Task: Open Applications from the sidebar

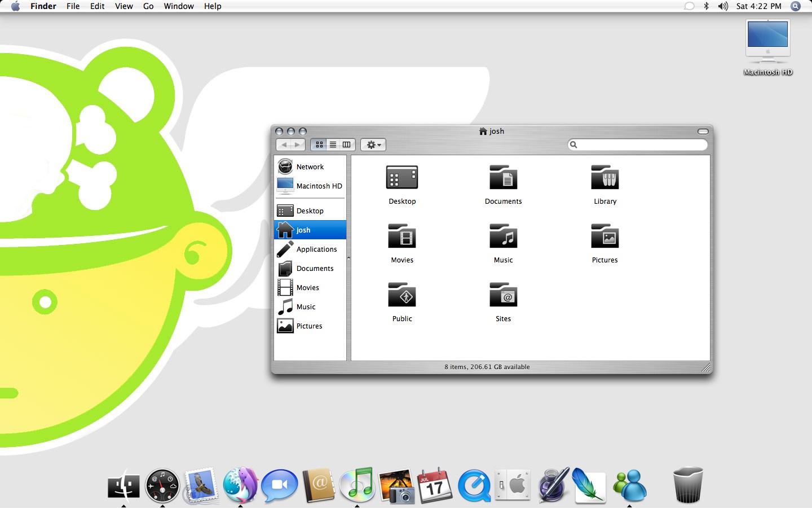Action: 316,249
